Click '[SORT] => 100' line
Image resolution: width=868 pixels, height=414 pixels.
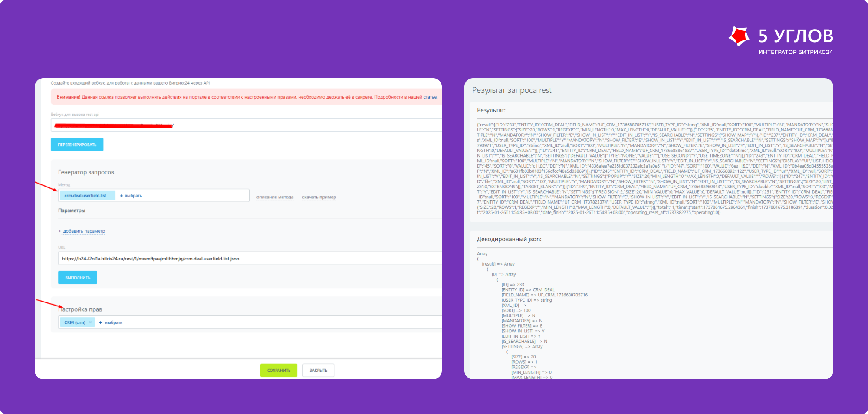click(x=516, y=311)
